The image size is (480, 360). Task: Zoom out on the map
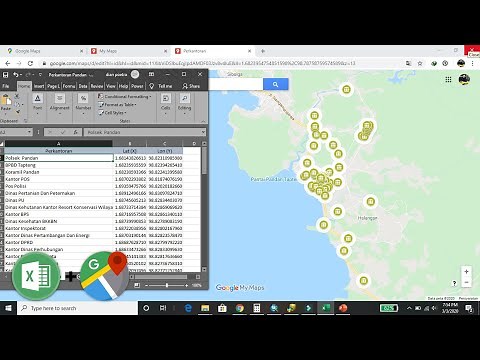(466, 282)
